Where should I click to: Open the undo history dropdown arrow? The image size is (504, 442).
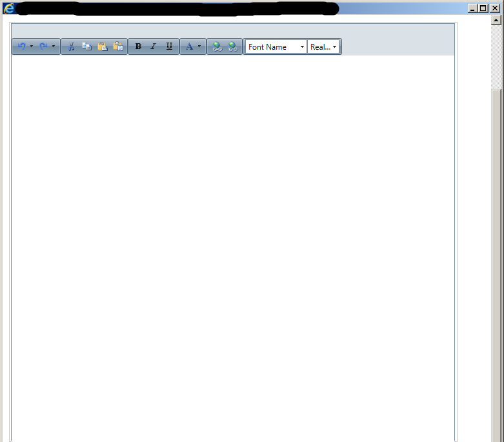click(x=32, y=46)
